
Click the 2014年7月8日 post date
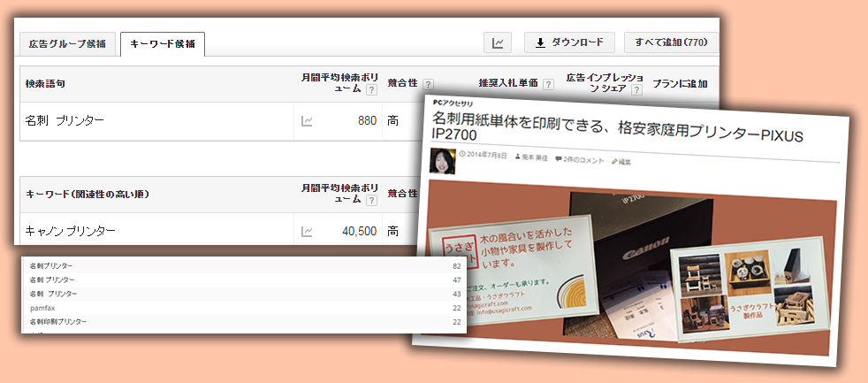point(487,156)
